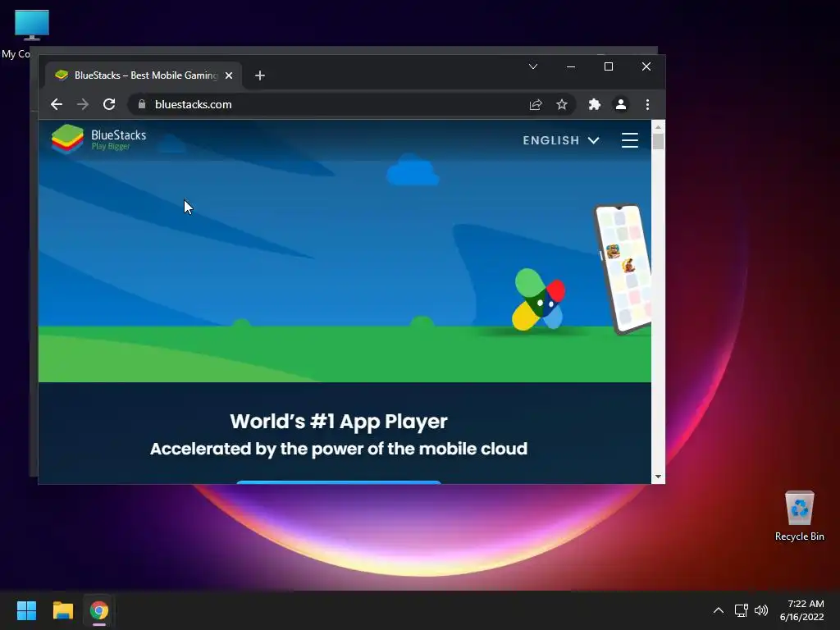The height and width of the screenshot is (630, 840).
Task: View site info padlock icon
Action: pos(141,104)
